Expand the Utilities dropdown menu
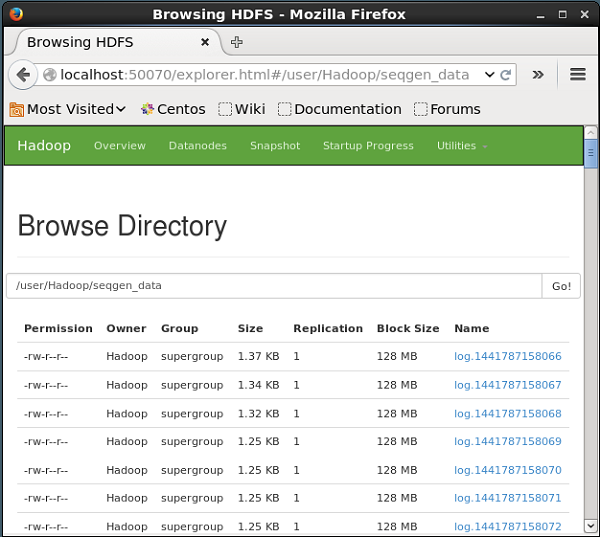Viewport: 600px width, 537px height. pyautogui.click(x=461, y=146)
